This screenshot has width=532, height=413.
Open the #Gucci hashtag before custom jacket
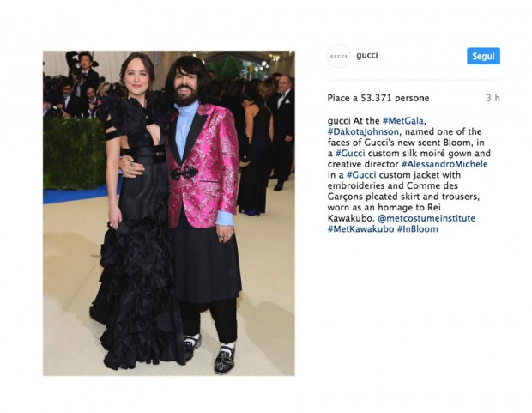(x=361, y=175)
